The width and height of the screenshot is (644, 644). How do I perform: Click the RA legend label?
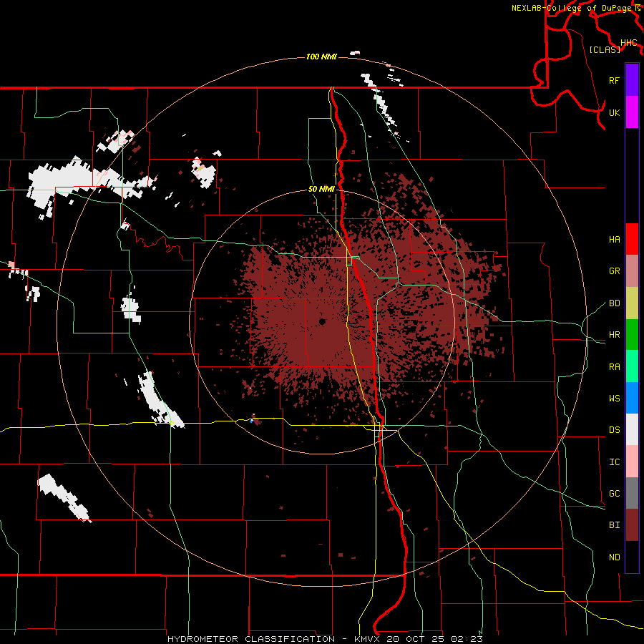pos(614,367)
